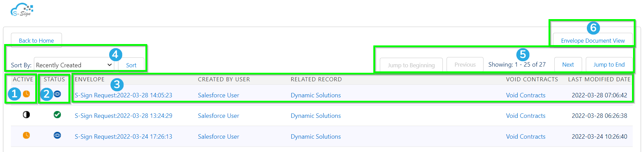
Task: Open Salesforce User link in 13:24:29 row
Action: pyautogui.click(x=218, y=116)
